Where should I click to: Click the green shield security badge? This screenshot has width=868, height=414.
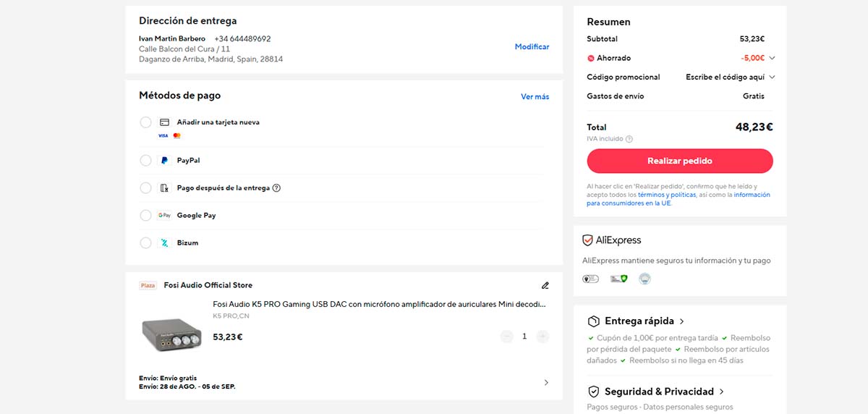point(618,279)
